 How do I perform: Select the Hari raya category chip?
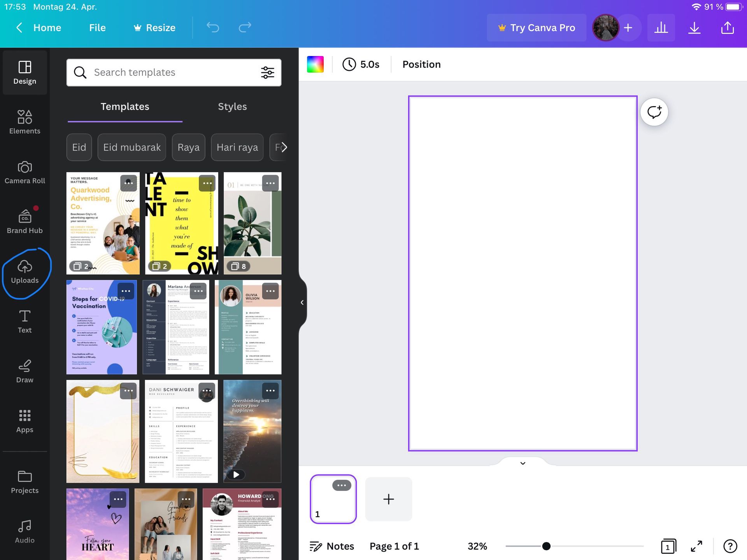click(x=237, y=147)
